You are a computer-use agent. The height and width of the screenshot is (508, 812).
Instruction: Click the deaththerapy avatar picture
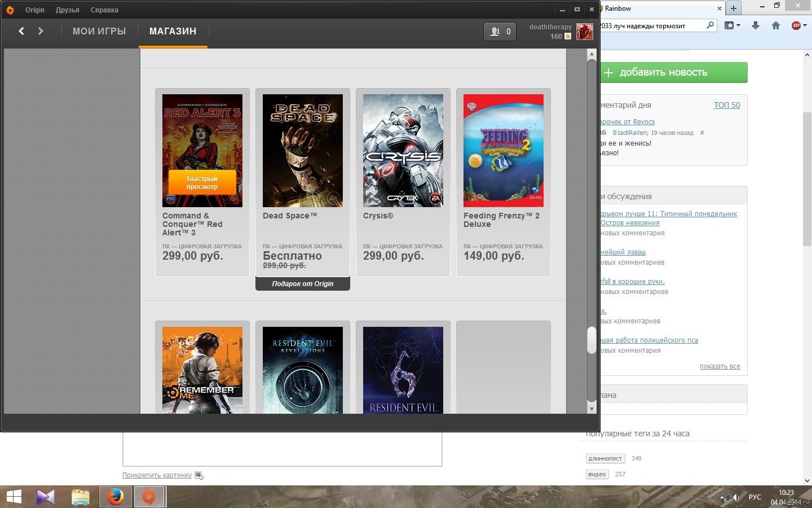(x=585, y=32)
